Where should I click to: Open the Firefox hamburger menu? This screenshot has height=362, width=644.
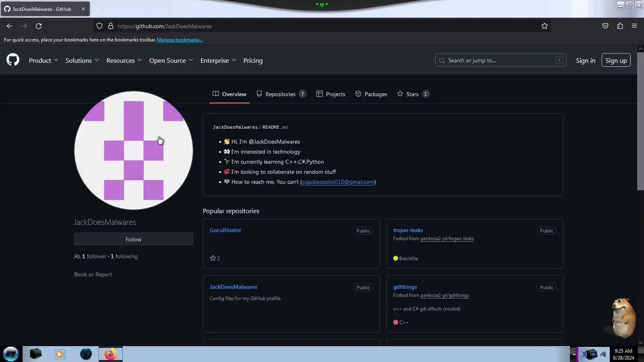(x=634, y=26)
